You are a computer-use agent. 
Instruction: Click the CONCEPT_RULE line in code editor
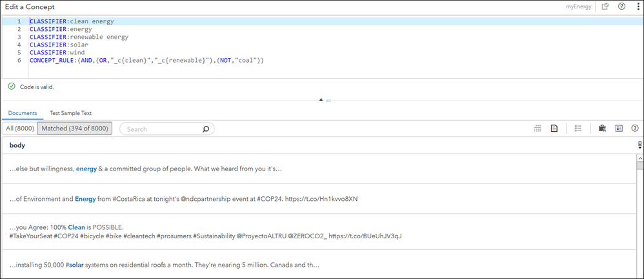147,61
